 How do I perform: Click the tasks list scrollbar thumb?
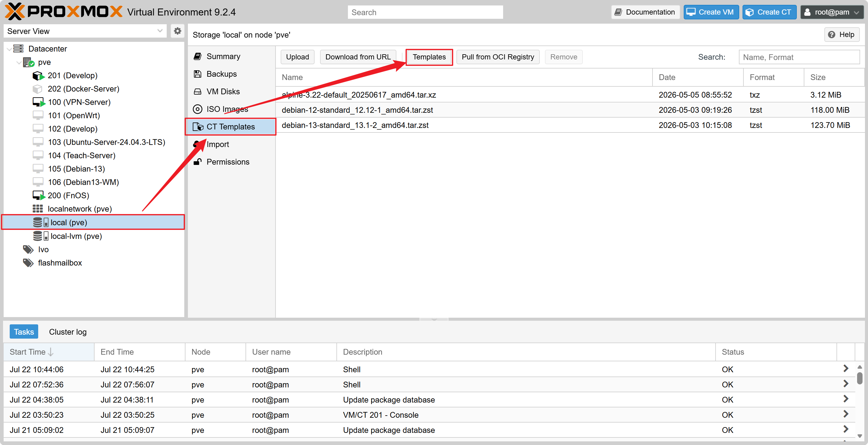(860, 378)
